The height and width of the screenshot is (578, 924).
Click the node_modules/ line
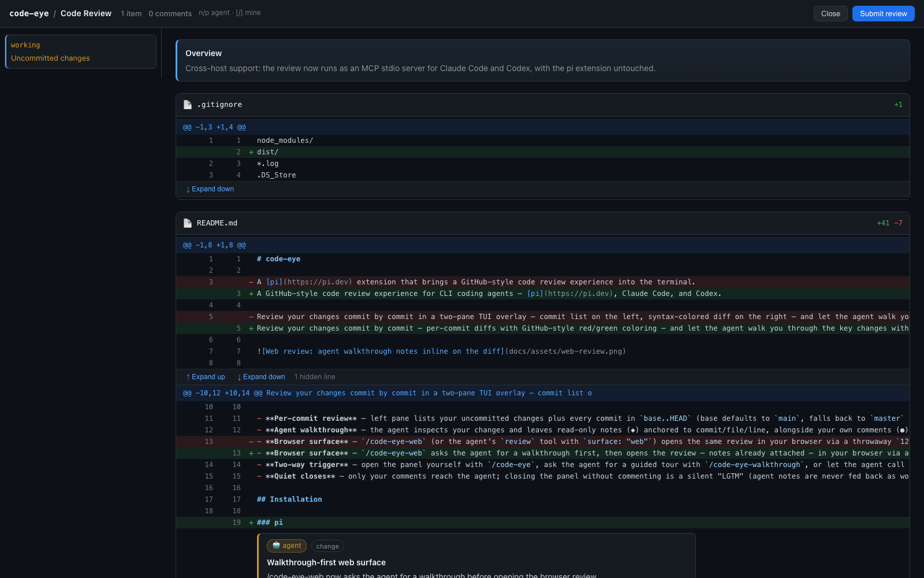pos(543,140)
